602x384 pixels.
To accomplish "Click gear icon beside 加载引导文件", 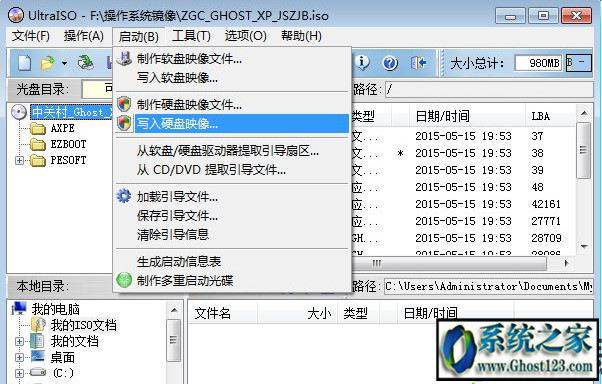I will [x=124, y=196].
